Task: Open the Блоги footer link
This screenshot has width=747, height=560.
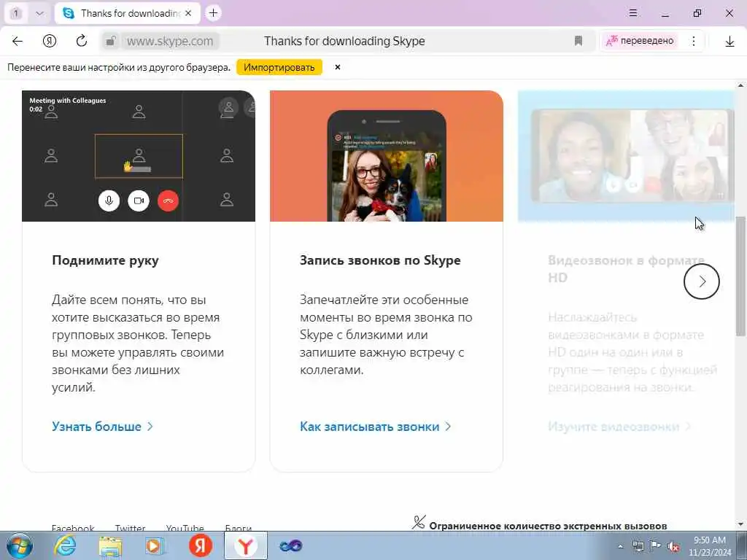Action: click(239, 528)
